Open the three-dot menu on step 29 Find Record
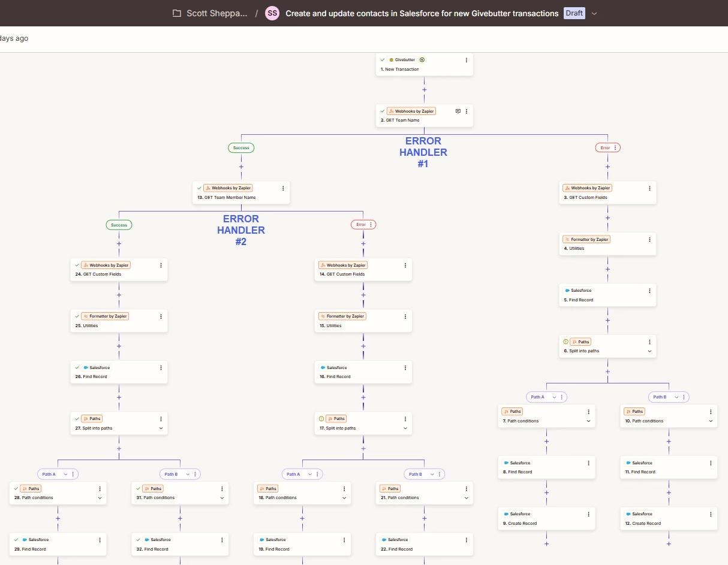Viewport: 728px width, 565px height. coord(100,540)
